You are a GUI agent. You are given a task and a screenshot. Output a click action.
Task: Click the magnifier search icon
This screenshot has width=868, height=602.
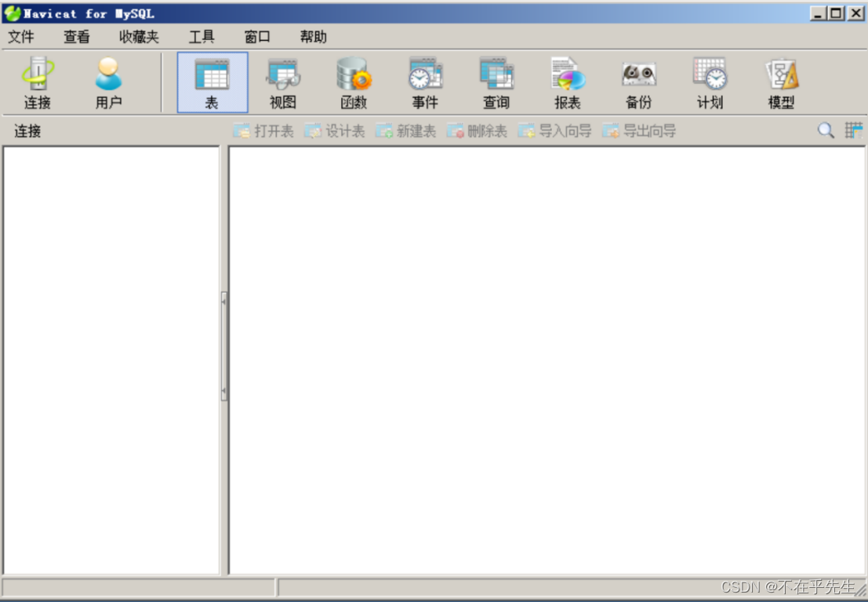826,131
